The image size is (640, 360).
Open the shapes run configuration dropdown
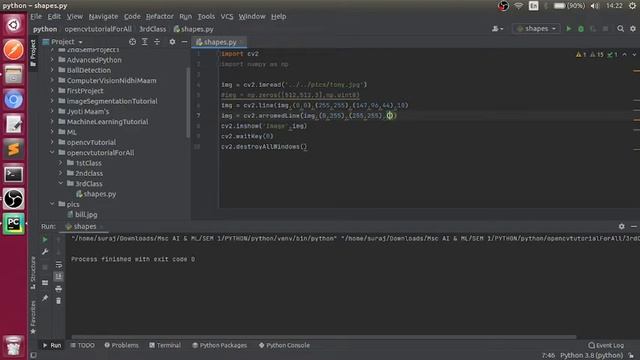[x=536, y=29]
